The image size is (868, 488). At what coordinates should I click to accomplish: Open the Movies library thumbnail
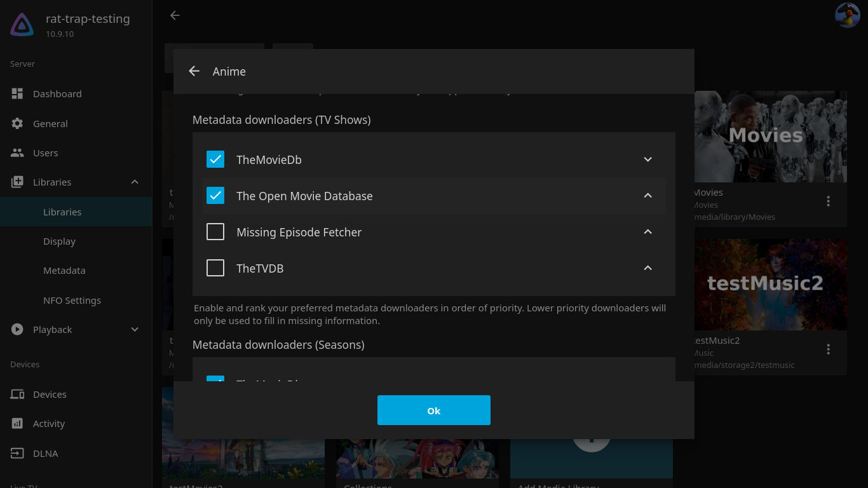pyautogui.click(x=770, y=137)
